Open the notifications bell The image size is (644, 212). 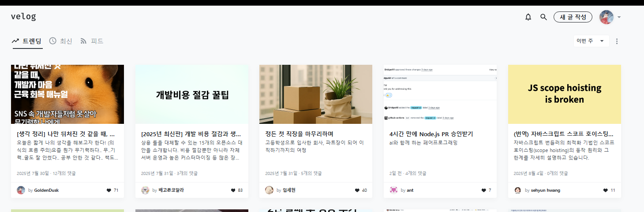pyautogui.click(x=528, y=17)
